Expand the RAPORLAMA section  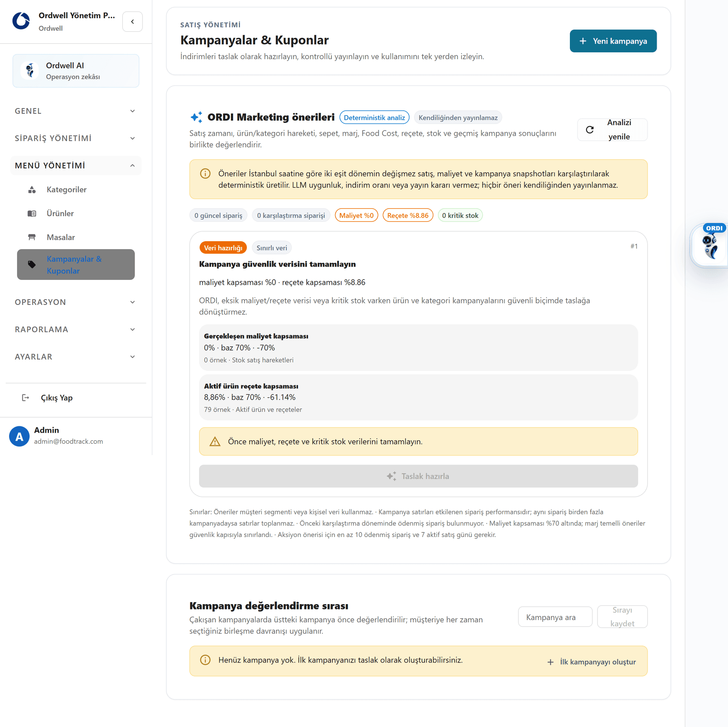(75, 330)
